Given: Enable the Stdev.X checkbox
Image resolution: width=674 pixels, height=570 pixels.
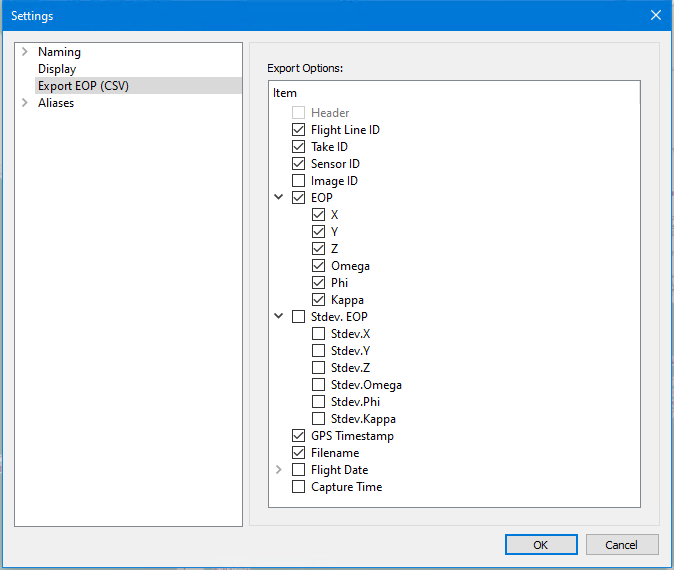Looking at the screenshot, I should pos(318,334).
